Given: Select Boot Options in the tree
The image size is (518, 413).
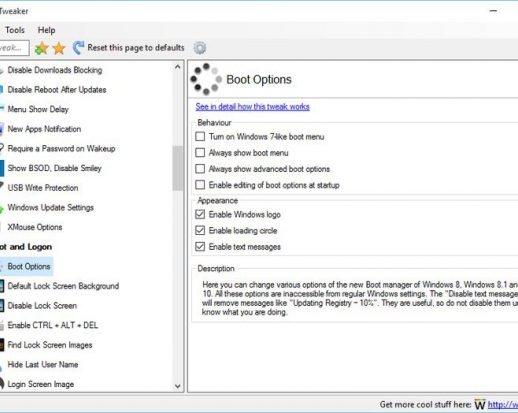Looking at the screenshot, I should (29, 266).
